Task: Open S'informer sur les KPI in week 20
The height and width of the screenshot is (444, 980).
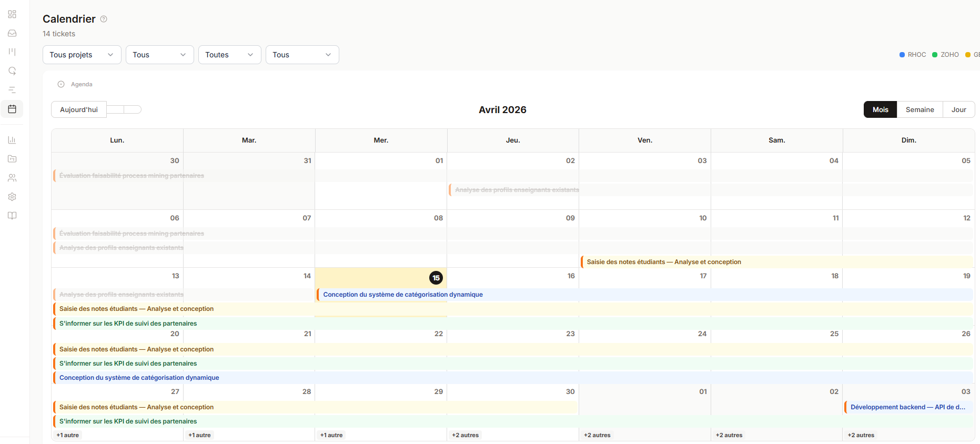Action: click(x=513, y=364)
